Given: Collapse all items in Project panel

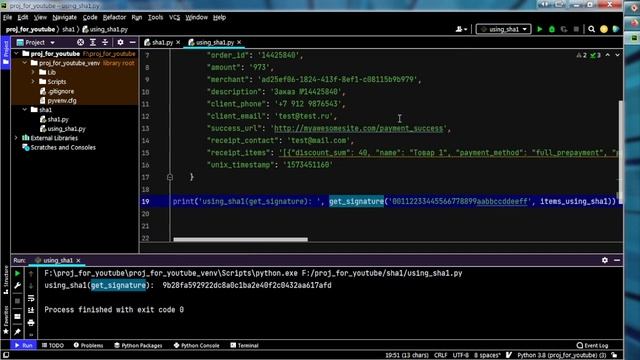Looking at the screenshot, I should [105, 42].
